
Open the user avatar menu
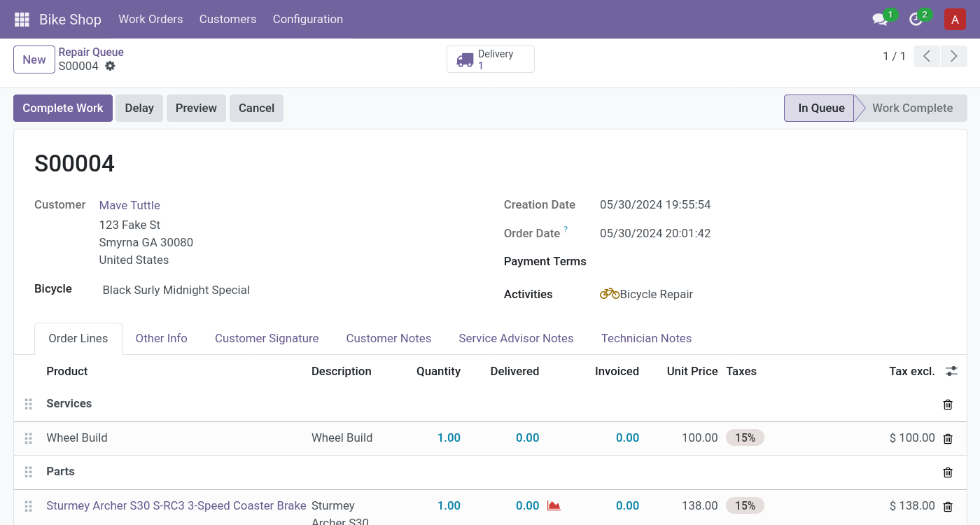[955, 20]
